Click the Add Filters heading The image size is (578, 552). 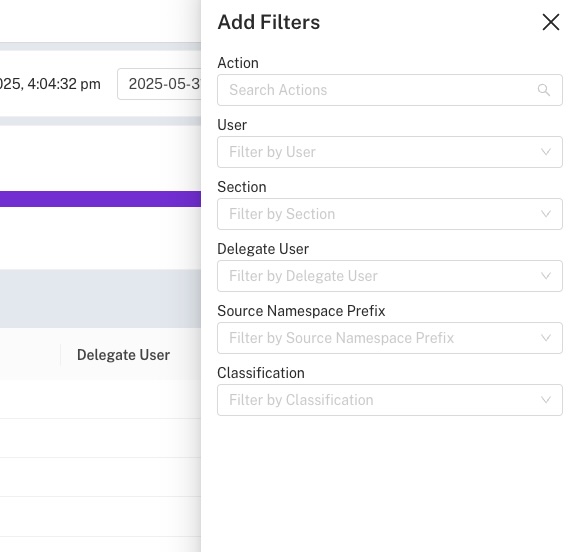(x=269, y=22)
